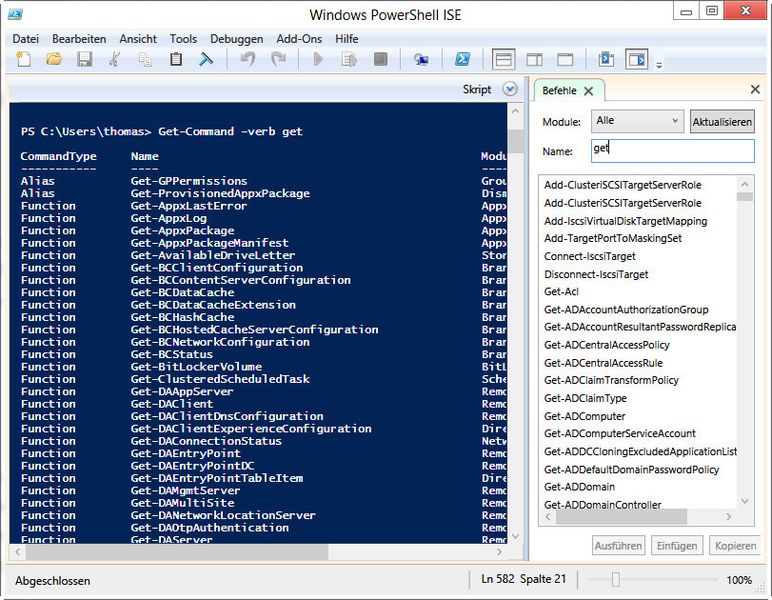The height and width of the screenshot is (600, 772).
Task: Open a new remote PowerShell tab icon
Action: (421, 60)
